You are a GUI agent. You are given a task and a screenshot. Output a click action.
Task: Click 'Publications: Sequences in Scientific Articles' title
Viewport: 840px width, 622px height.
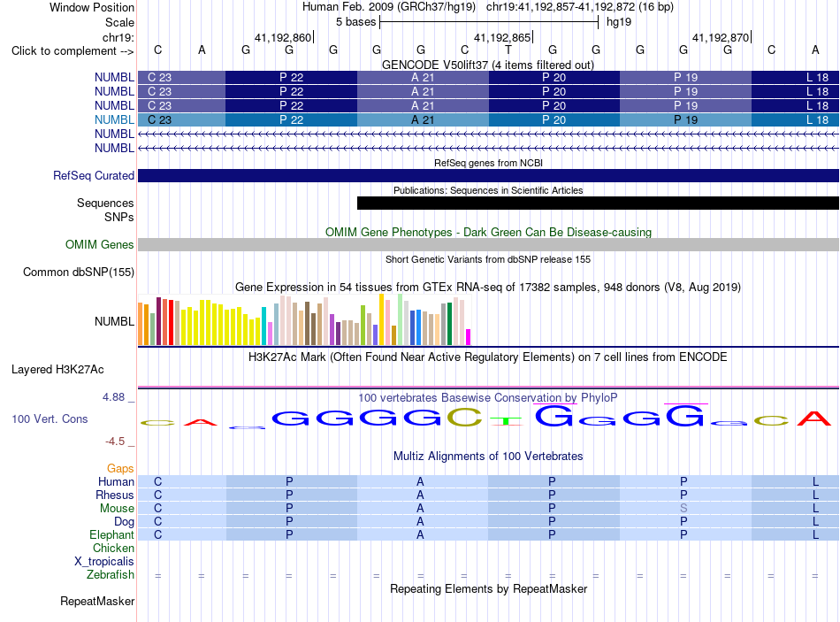click(488, 190)
